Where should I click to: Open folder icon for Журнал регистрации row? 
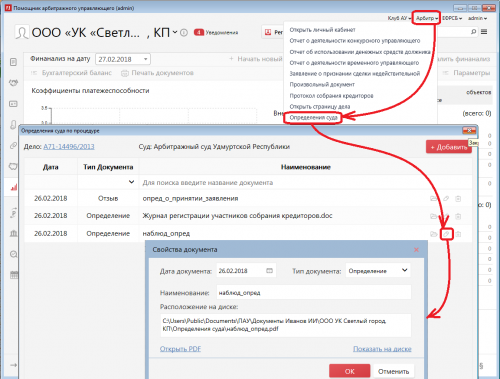[434, 216]
